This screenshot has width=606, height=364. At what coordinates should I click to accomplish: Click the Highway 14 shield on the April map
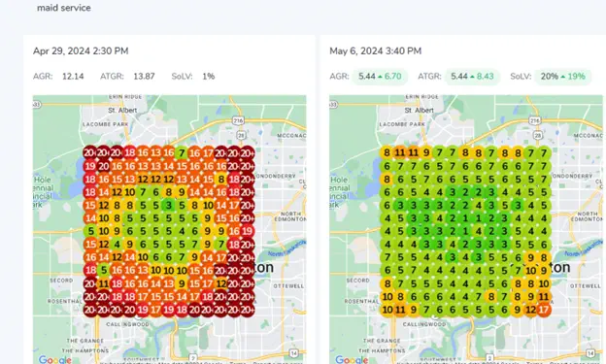(293, 353)
